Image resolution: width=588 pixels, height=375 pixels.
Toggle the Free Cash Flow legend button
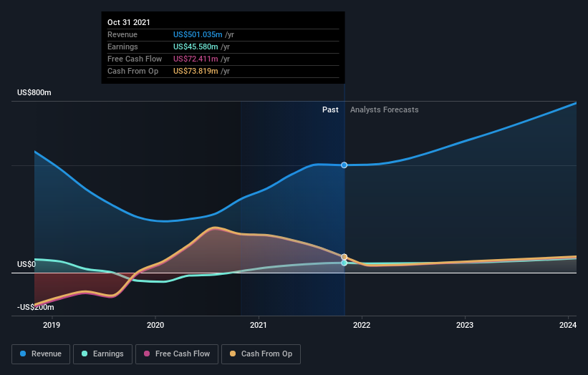pyautogui.click(x=177, y=354)
